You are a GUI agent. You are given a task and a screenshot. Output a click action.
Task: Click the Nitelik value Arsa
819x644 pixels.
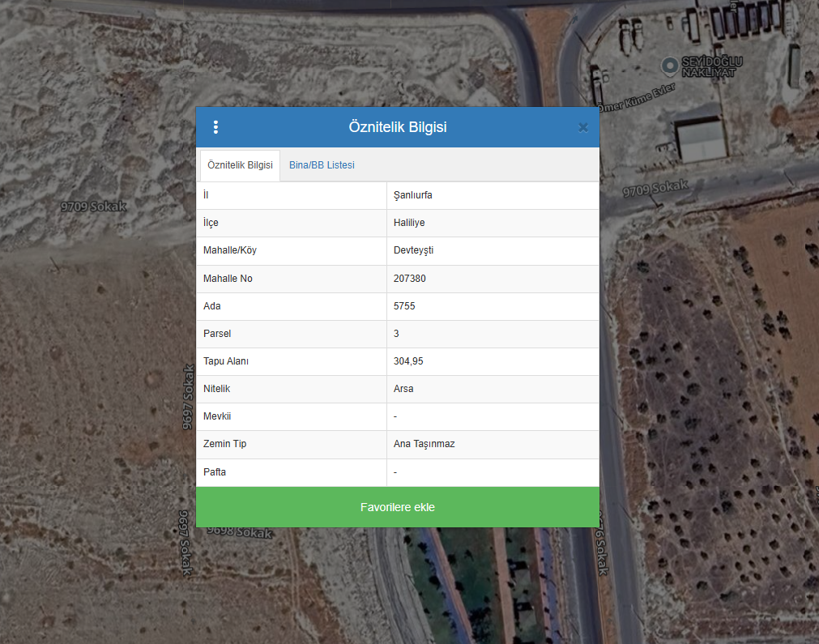click(x=403, y=389)
